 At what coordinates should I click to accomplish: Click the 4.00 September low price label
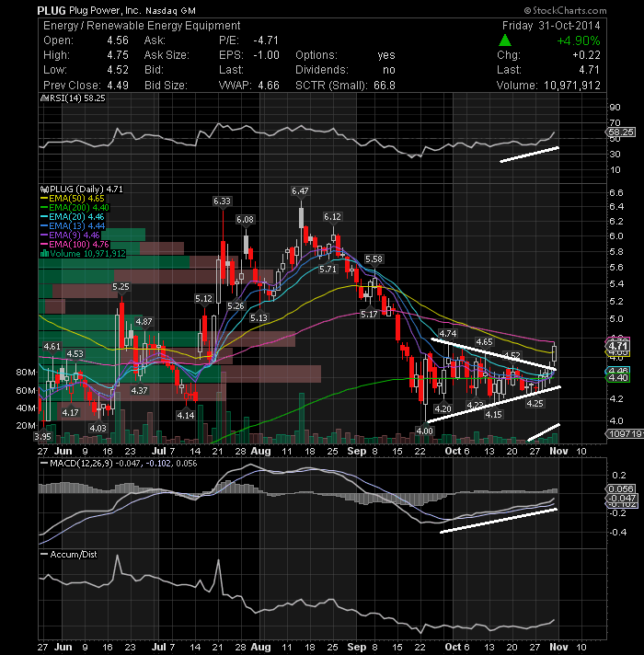[424, 431]
